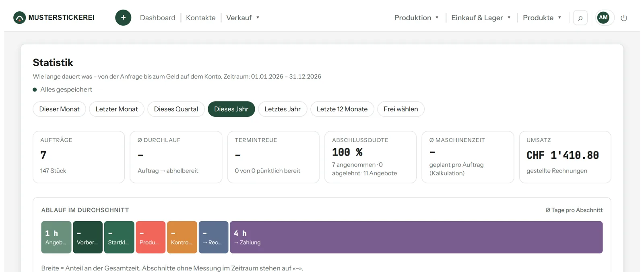This screenshot has width=644, height=272.
Task: Select the Letzter Monat period
Action: pyautogui.click(x=117, y=109)
